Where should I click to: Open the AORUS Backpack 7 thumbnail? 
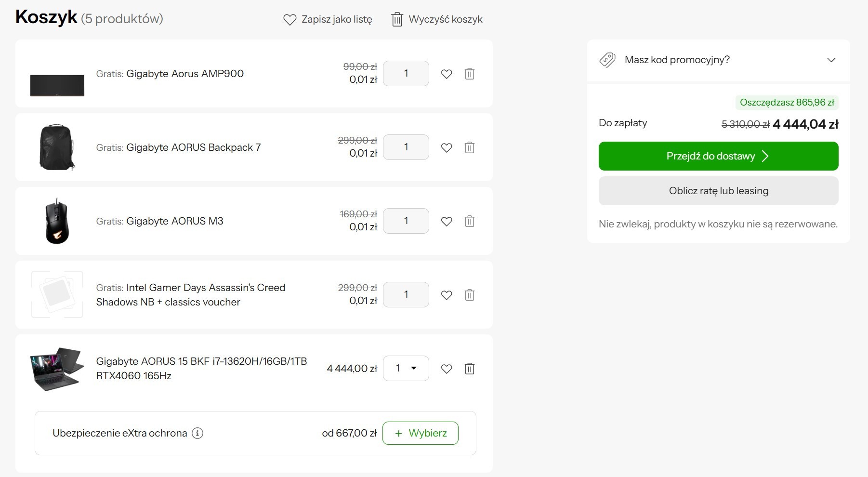[57, 147]
